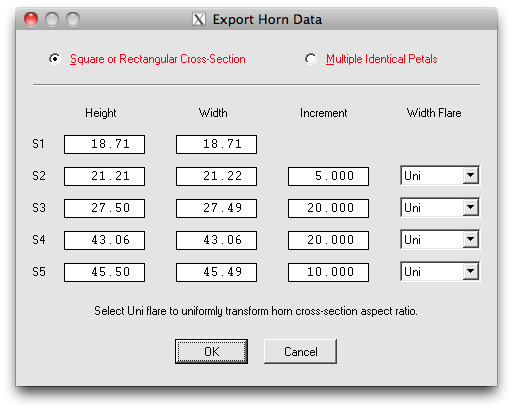Close the Export Horn Data window
Image resolution: width=513 pixels, height=410 pixels.
31,19
